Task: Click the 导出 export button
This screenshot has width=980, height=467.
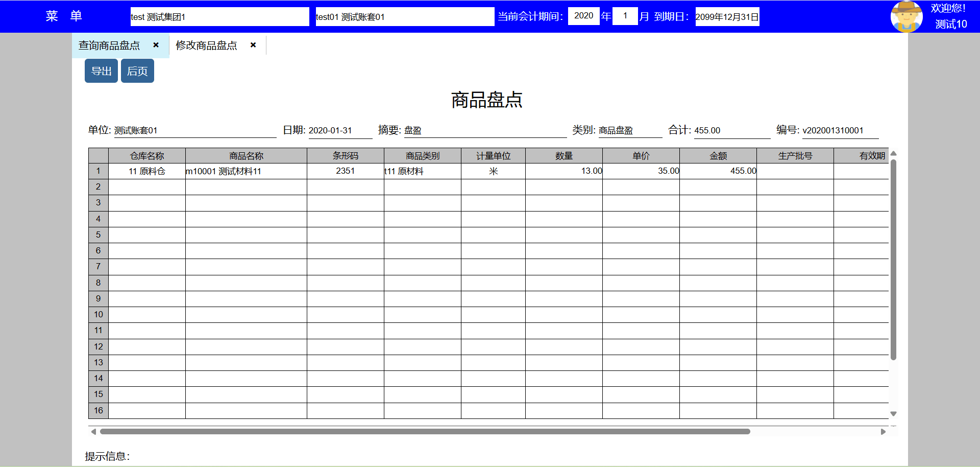Action: [101, 71]
